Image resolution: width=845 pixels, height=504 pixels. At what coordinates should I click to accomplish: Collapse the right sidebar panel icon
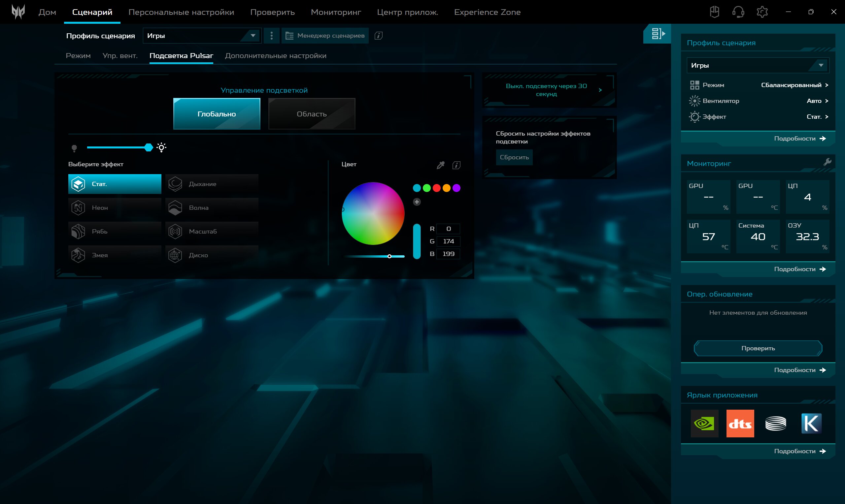point(658,34)
